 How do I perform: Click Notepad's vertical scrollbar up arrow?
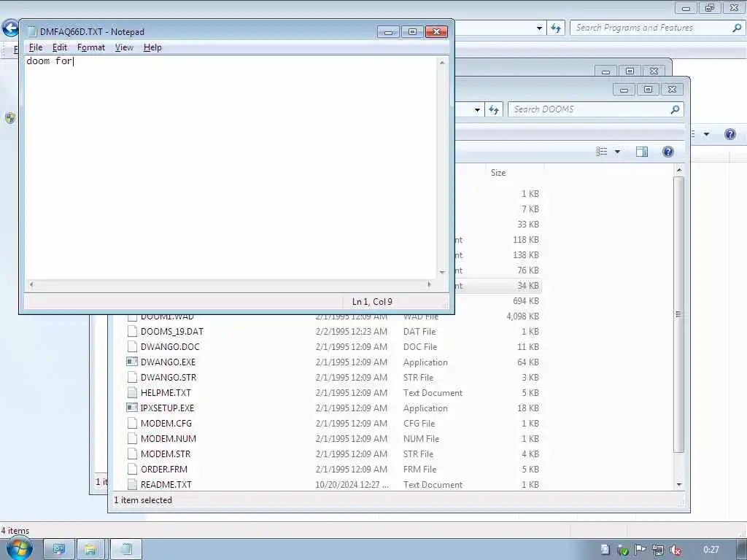click(442, 63)
